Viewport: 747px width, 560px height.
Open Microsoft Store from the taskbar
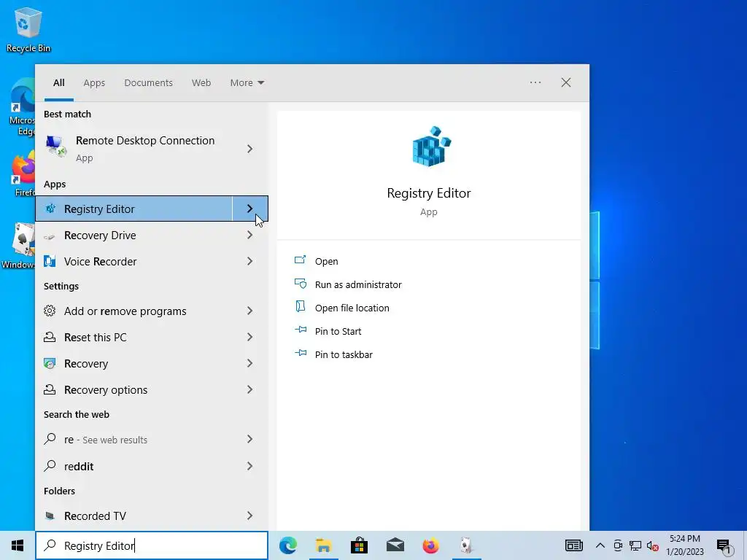point(359,545)
